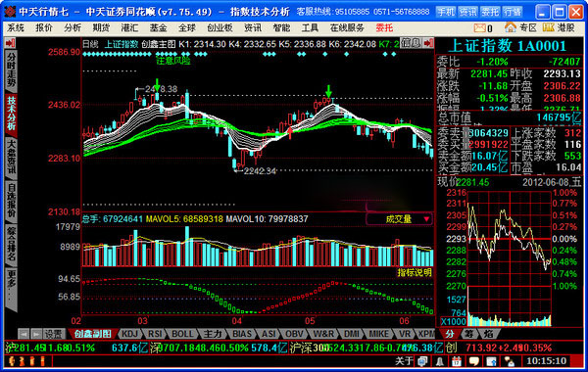Click the red arrow icon beside 信息 button
Image resolution: width=588 pixels, height=372 pixels.
point(428,43)
